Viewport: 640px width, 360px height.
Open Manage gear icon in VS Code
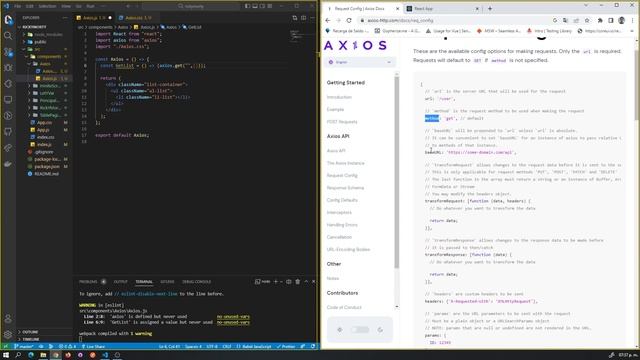pyautogui.click(x=8, y=335)
